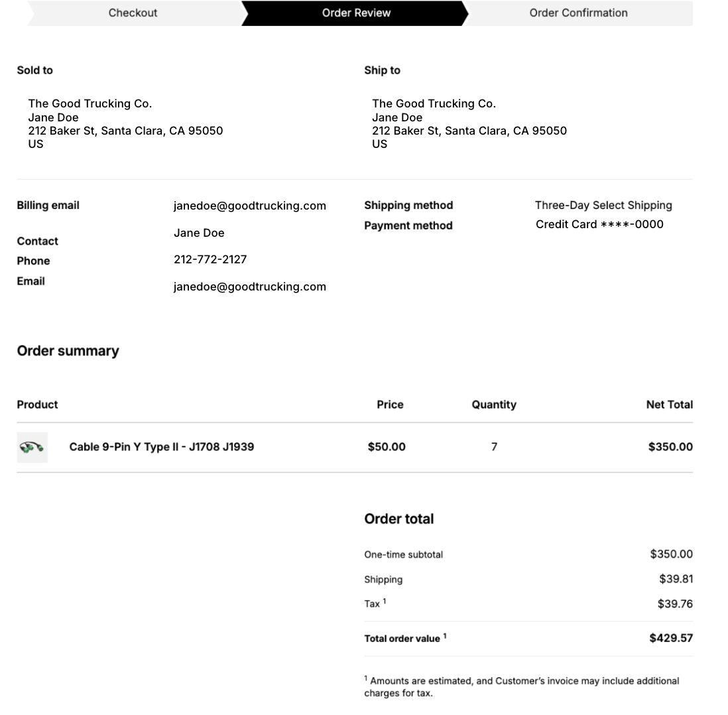The width and height of the screenshot is (728, 715).
Task: Click the Cable 9-Pin Y Type II product name
Action: (161, 447)
